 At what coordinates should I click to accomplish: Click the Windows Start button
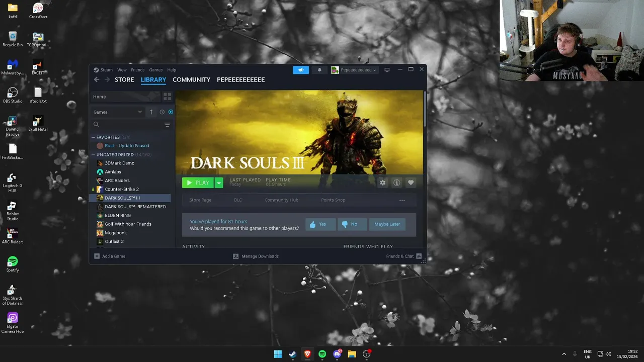point(278,354)
